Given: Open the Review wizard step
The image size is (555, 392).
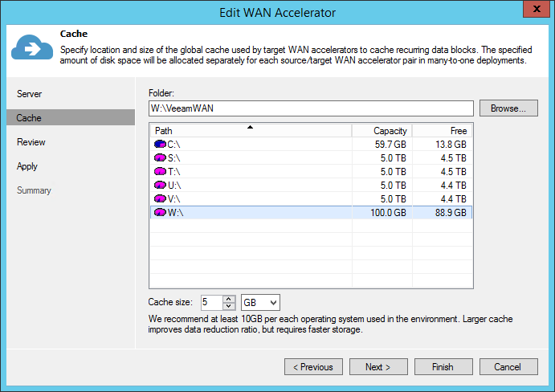Looking at the screenshot, I should point(31,142).
